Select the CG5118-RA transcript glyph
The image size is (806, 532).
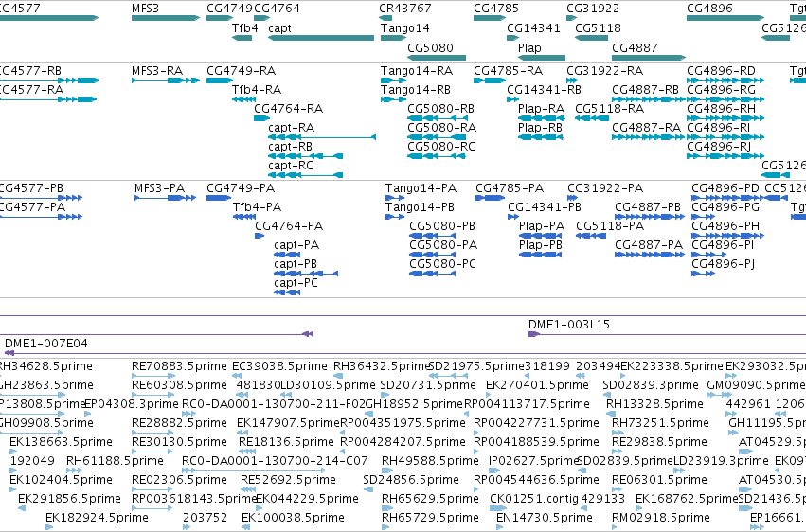(592, 118)
